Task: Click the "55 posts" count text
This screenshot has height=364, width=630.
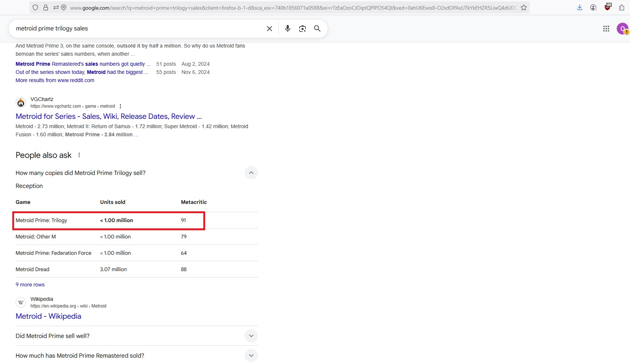Action: point(166,72)
